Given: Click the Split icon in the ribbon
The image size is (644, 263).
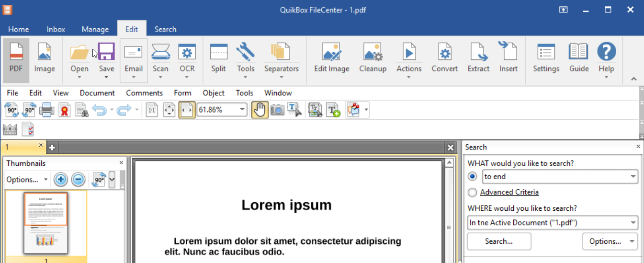Looking at the screenshot, I should tap(218, 57).
